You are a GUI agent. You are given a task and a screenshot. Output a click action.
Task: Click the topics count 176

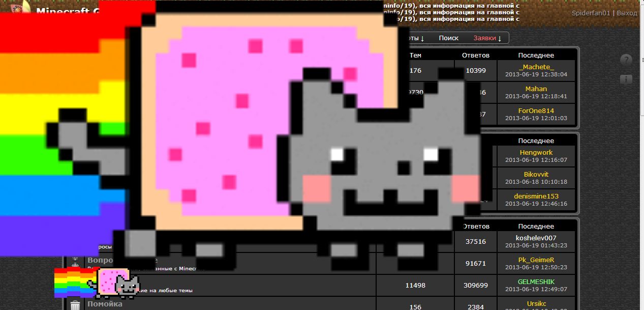[x=415, y=71]
